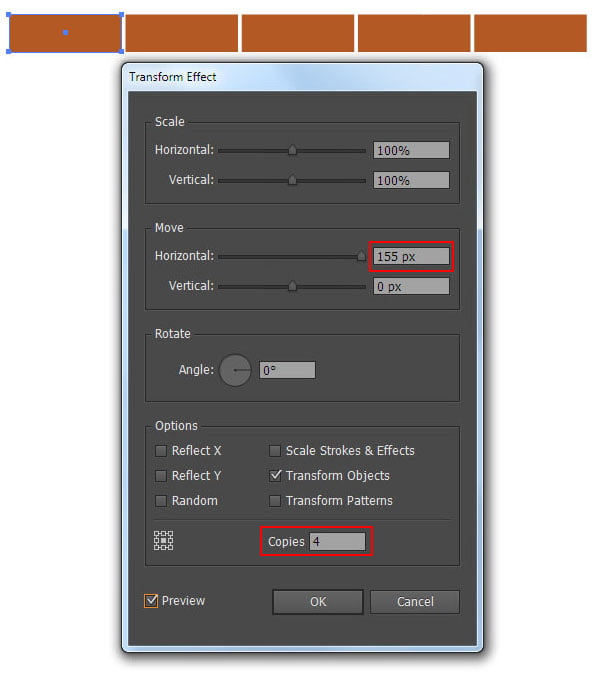The height and width of the screenshot is (681, 600).
Task: Enable the Reflect Y checkbox
Action: pyautogui.click(x=161, y=476)
